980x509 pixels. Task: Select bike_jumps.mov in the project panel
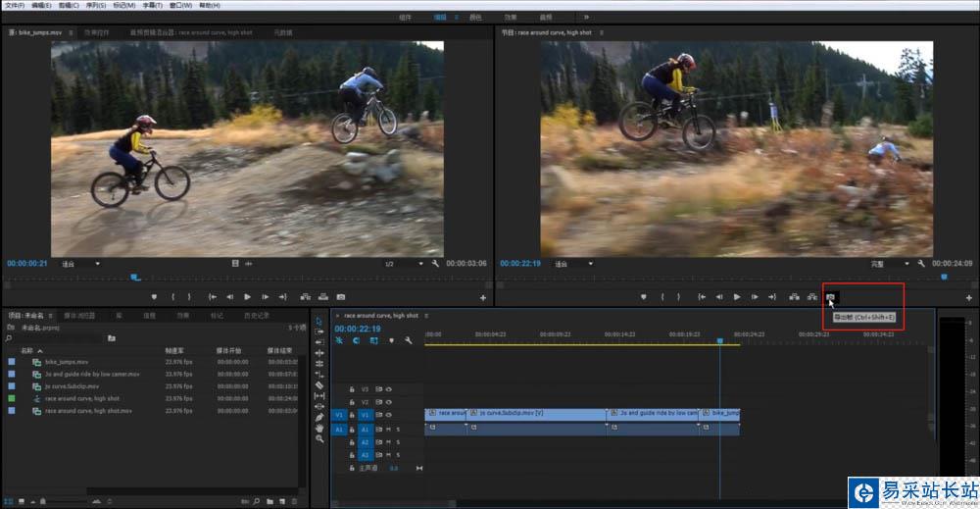66,362
